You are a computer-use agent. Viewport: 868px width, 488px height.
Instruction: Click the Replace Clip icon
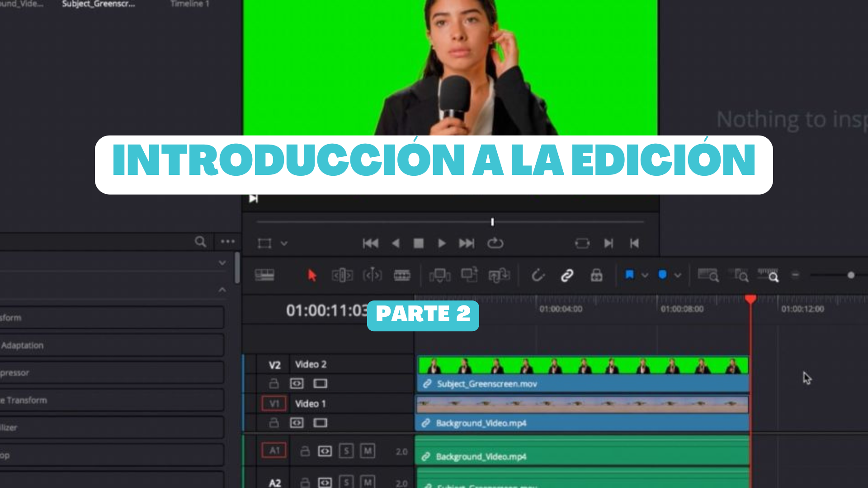(x=499, y=275)
